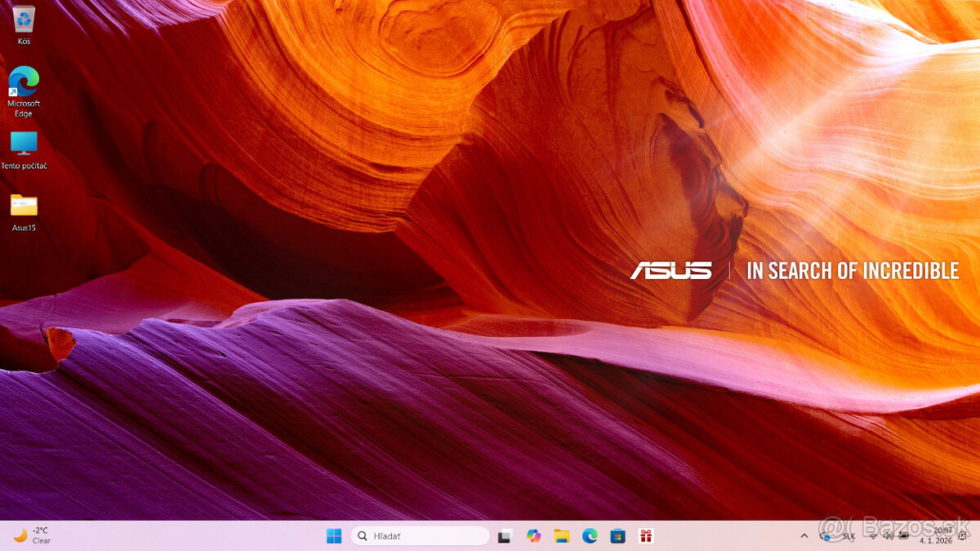Open the Microsoft Store
The width and height of the screenshot is (980, 551).
tap(617, 535)
